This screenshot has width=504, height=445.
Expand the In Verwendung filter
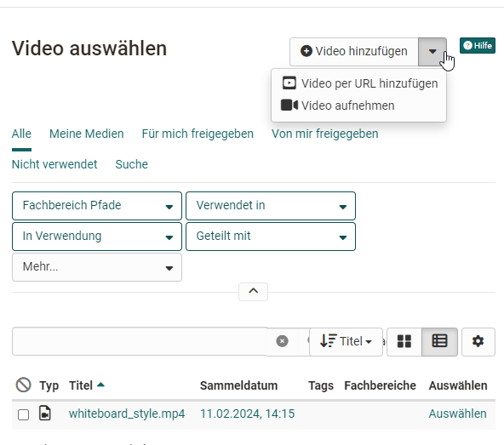pos(97,237)
